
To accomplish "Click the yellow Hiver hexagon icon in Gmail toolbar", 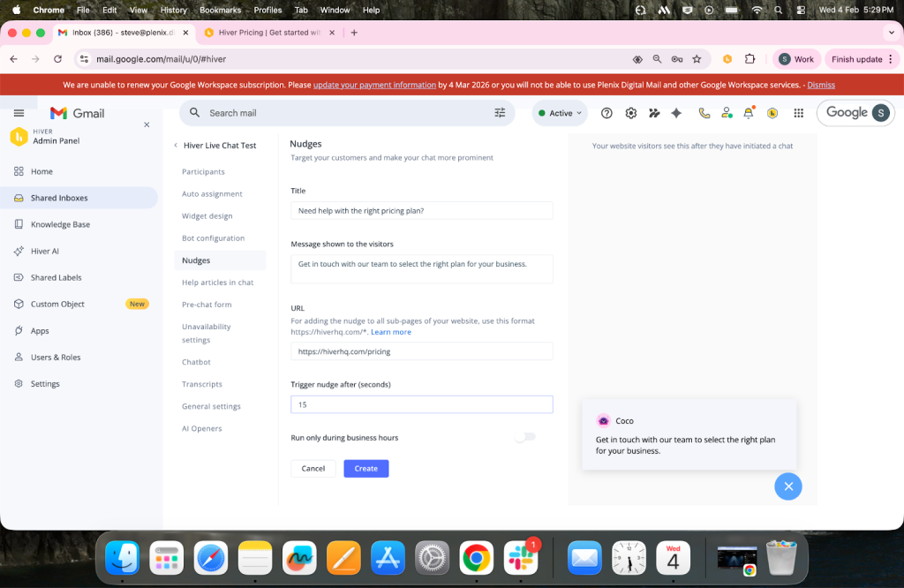I will click(x=772, y=113).
